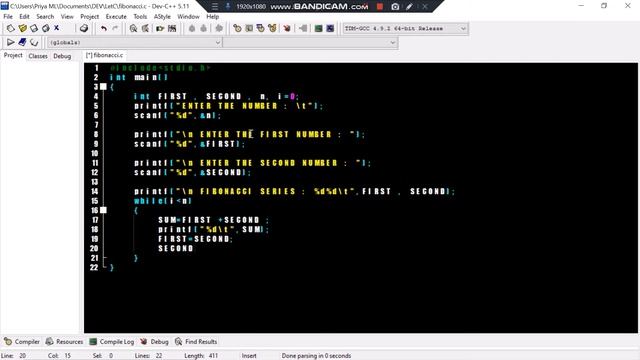Open the bottom Debug panel tab
The width and height of the screenshot is (640, 360).
[x=154, y=342]
